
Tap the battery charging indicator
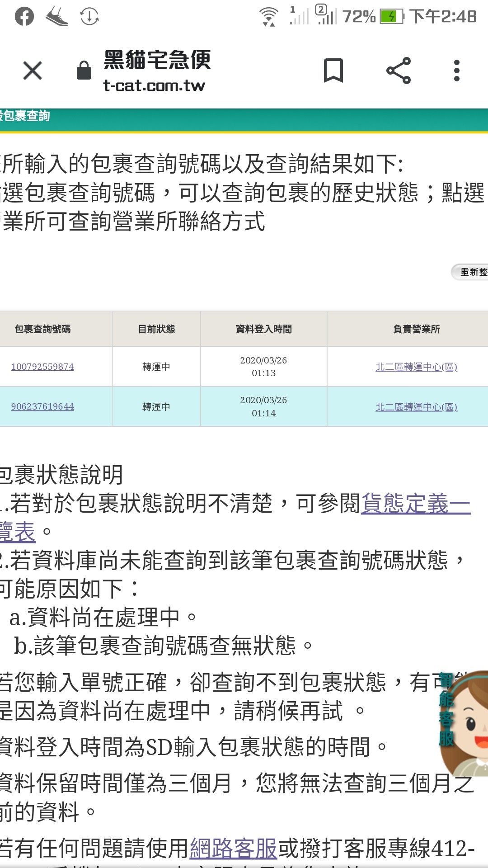point(391,17)
